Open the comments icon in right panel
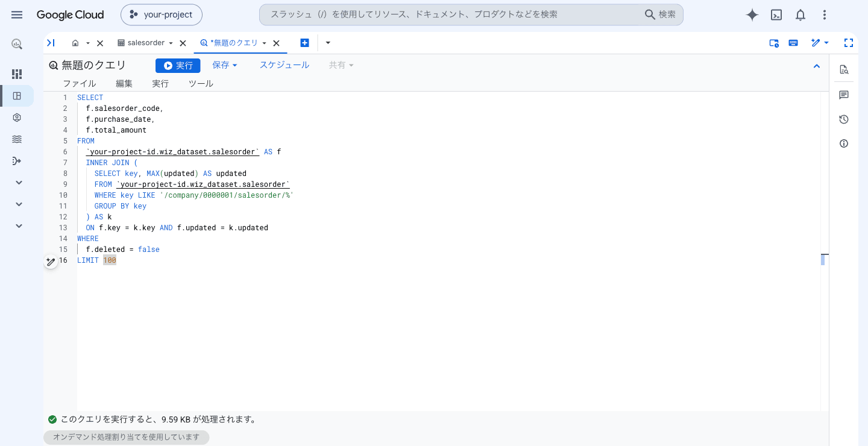 coord(844,95)
